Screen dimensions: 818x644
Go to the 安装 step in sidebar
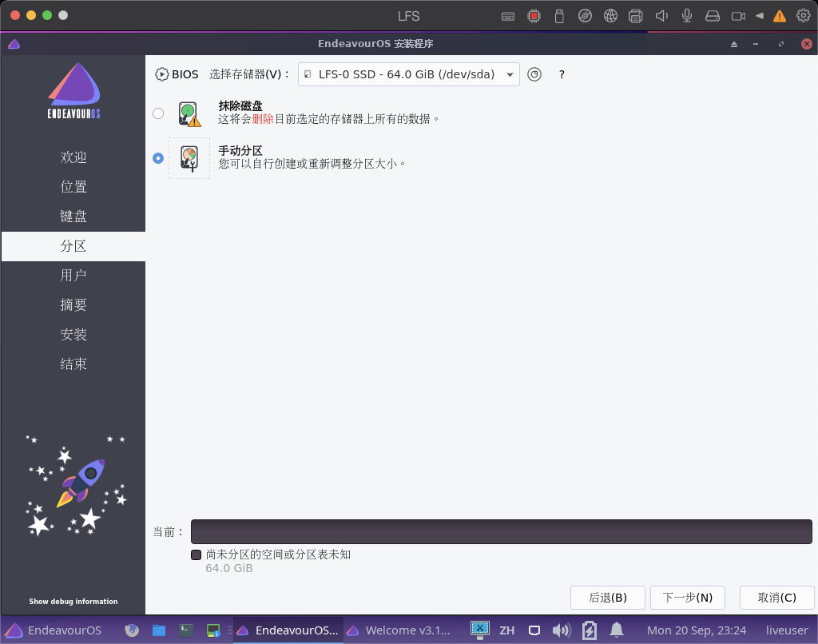click(x=73, y=335)
